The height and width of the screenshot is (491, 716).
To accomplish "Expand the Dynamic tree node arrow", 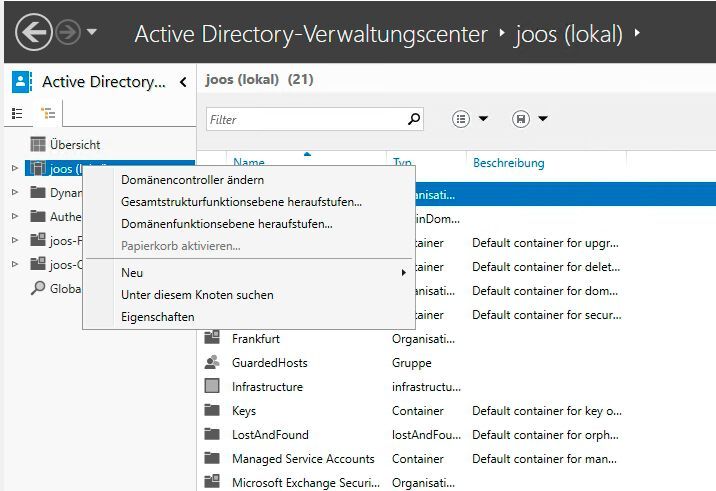I will click(15, 192).
